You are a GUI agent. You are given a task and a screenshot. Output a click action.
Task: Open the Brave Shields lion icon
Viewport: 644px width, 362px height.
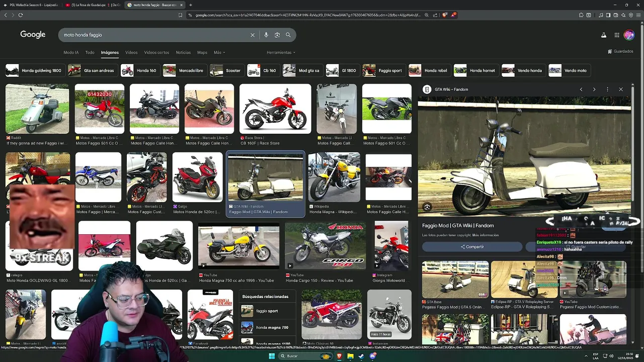(444, 15)
